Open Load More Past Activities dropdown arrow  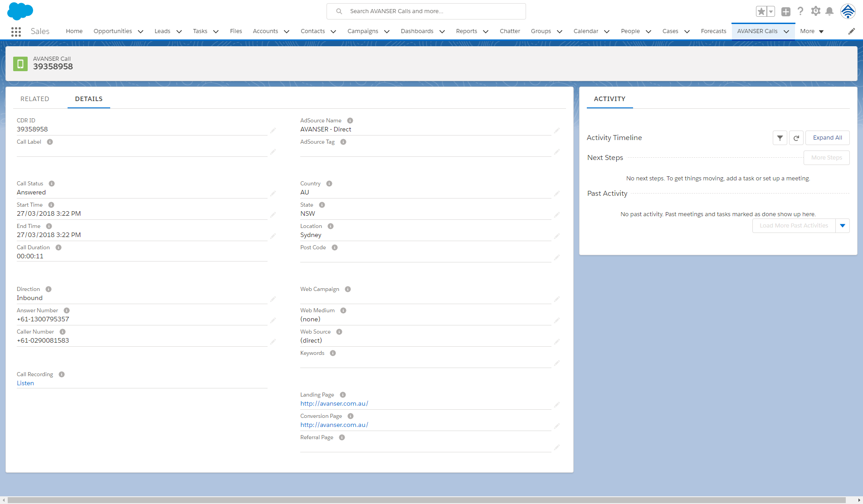tap(843, 225)
